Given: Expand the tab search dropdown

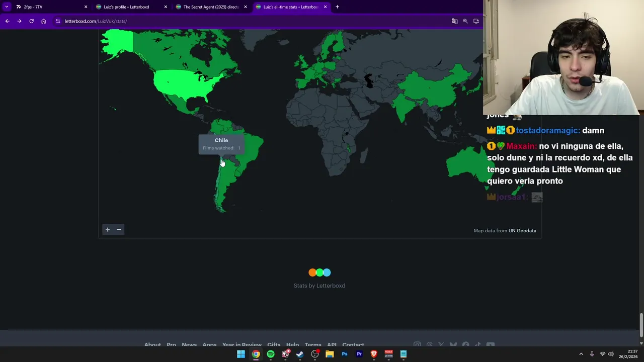Looking at the screenshot, I should pyautogui.click(x=6, y=7).
